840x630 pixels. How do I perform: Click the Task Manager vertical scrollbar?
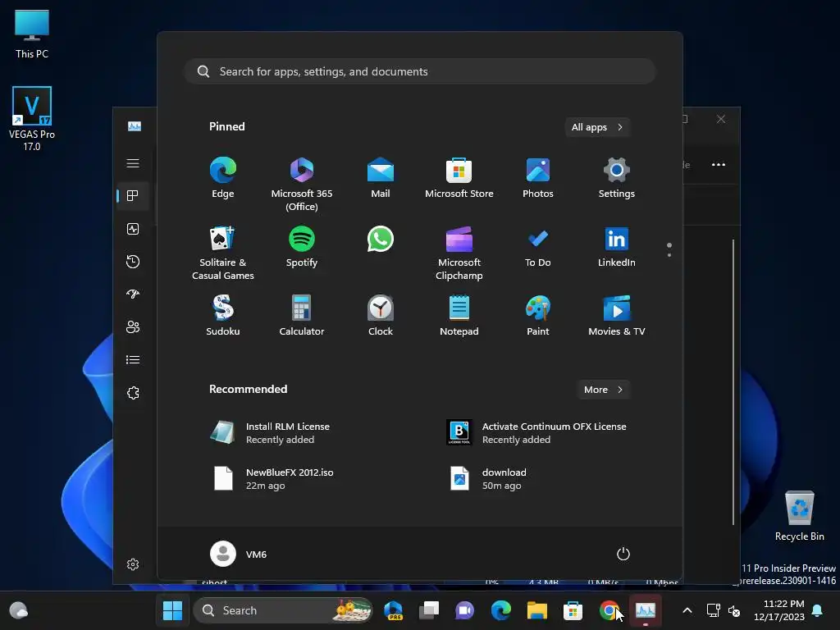(x=733, y=382)
